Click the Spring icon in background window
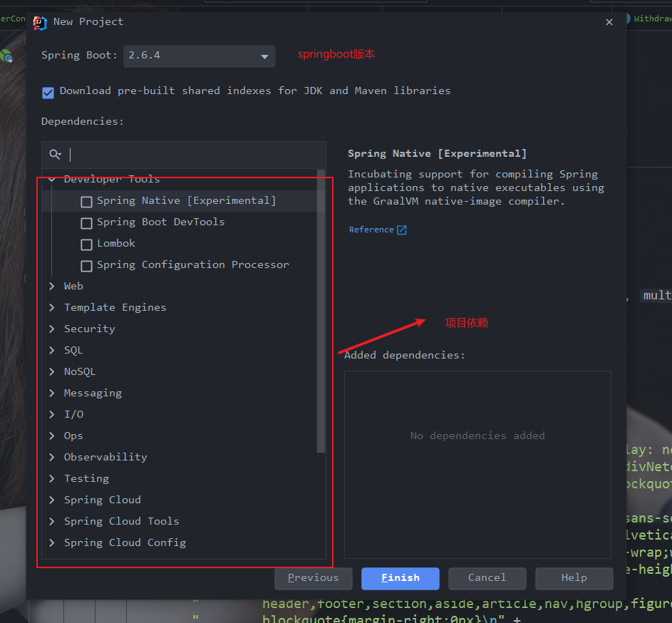The image size is (672, 623). click(6, 56)
